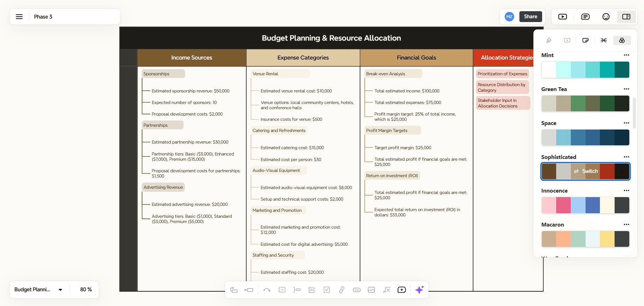Viewport: 644px width, 306px height.
Task: Select the Marketing and Promotion topic
Action: [279, 210]
